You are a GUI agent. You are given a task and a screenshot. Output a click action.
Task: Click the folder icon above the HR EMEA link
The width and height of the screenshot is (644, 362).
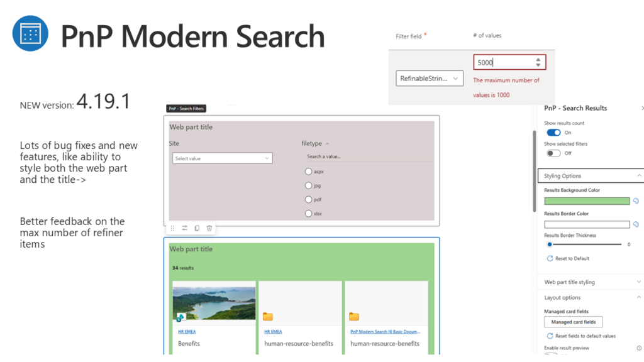(x=268, y=317)
